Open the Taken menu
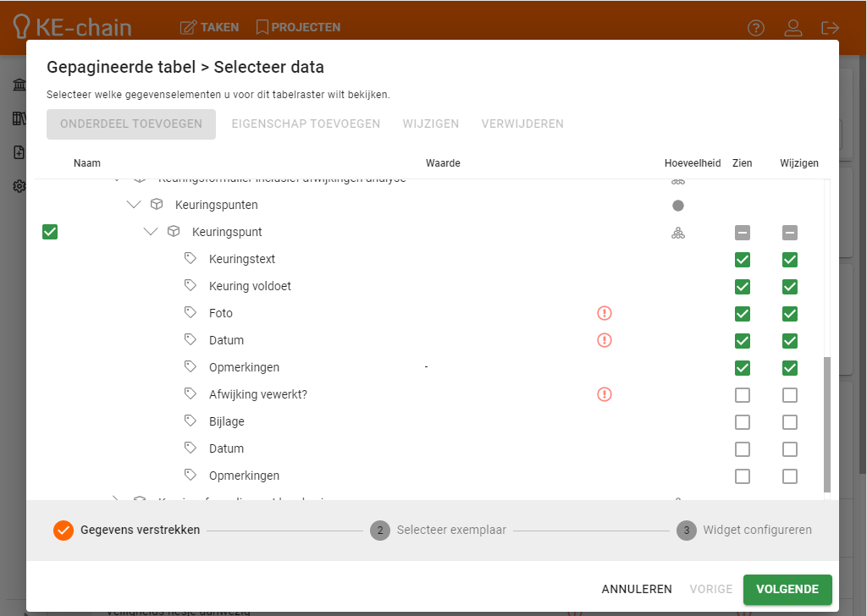This screenshot has height=616, width=867. pos(210,27)
